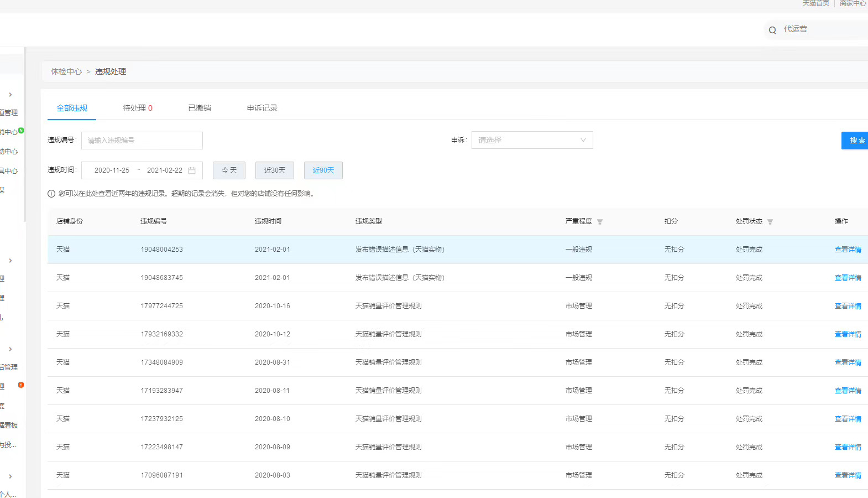Click the 商家中心 top link
This screenshot has height=498, width=868.
(x=853, y=3)
